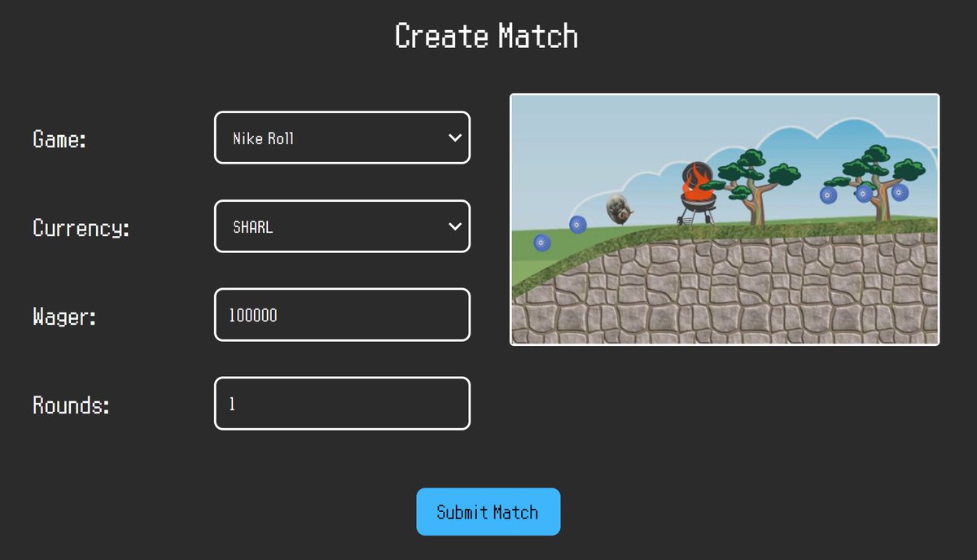
Task: Click the leftmost blue snowflake orb collectible
Action: coord(541,243)
